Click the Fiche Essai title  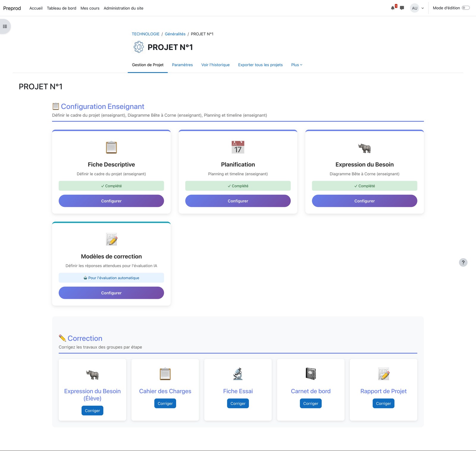[x=238, y=391]
